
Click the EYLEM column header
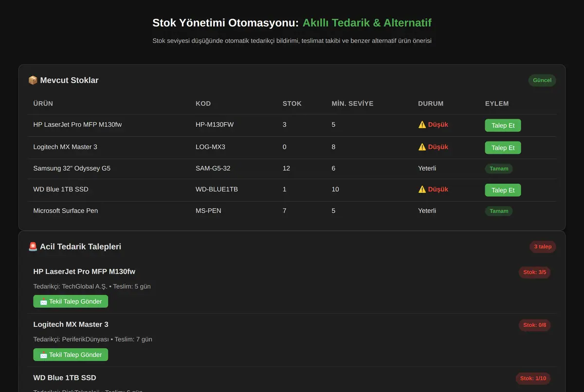(x=497, y=104)
